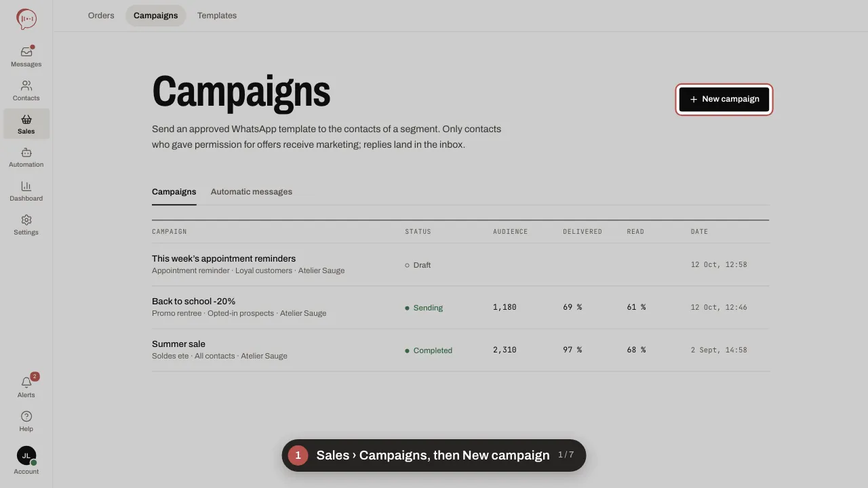Open the JL account avatar
868x488 pixels.
click(26, 455)
